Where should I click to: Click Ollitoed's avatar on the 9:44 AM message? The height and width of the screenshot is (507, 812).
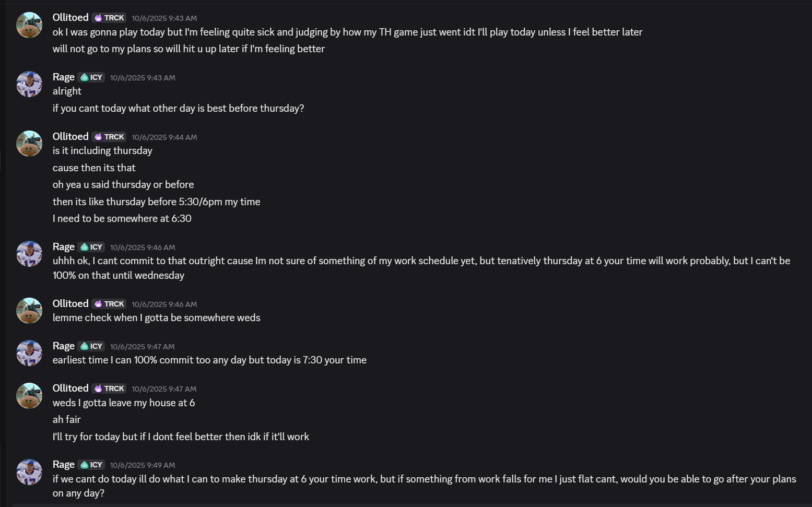(29, 144)
